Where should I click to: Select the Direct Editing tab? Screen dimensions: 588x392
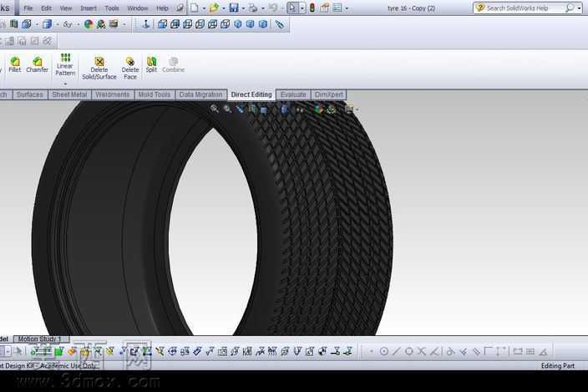pyautogui.click(x=251, y=94)
